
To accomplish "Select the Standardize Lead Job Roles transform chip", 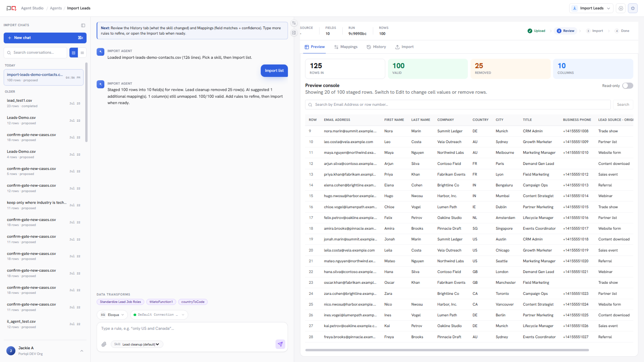I will point(120,302).
